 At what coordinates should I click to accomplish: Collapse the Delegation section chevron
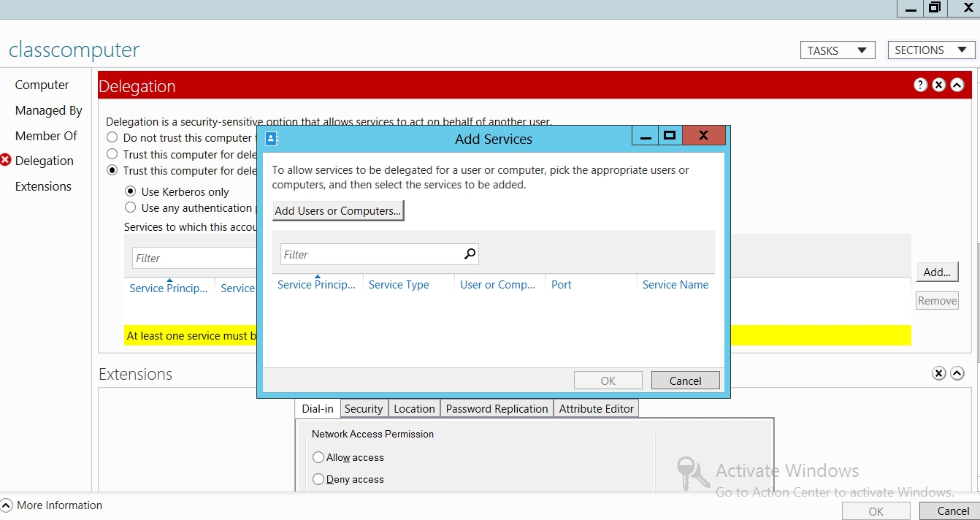(957, 85)
